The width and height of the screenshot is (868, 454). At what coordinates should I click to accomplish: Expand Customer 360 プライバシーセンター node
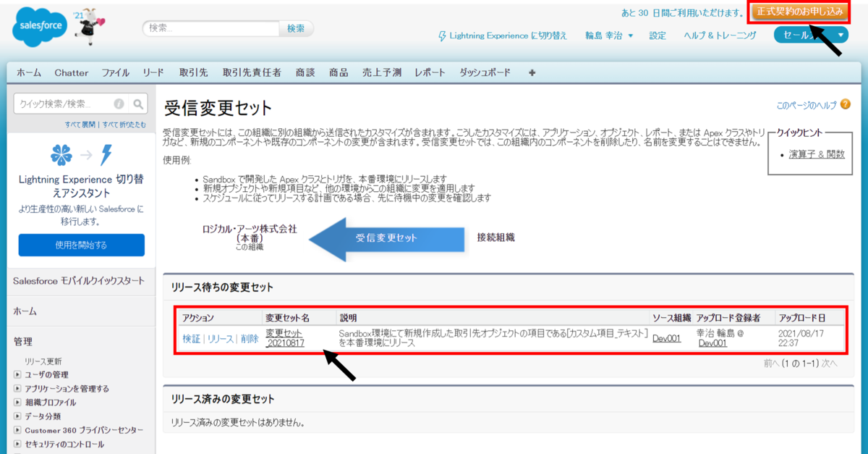[x=17, y=430]
